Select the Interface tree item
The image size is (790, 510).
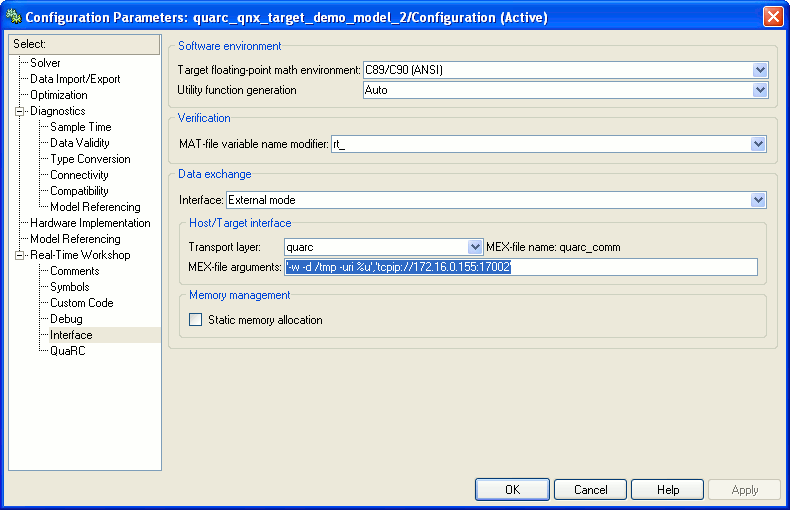tap(71, 335)
